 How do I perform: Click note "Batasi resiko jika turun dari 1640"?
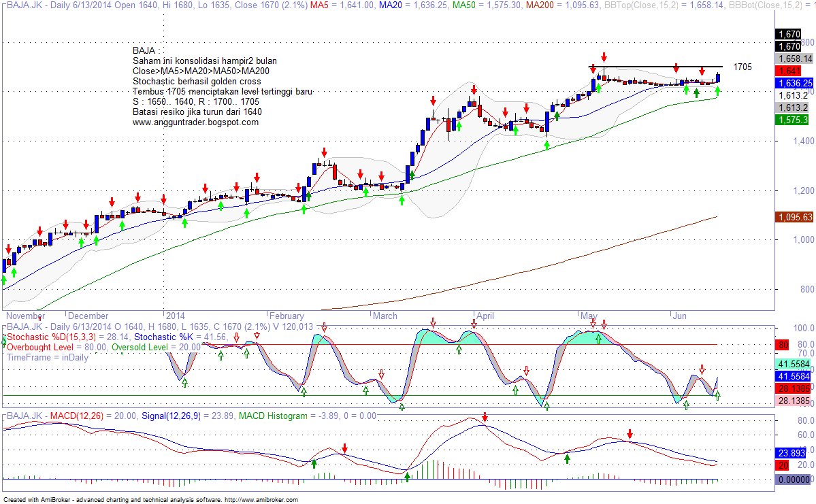pos(197,112)
